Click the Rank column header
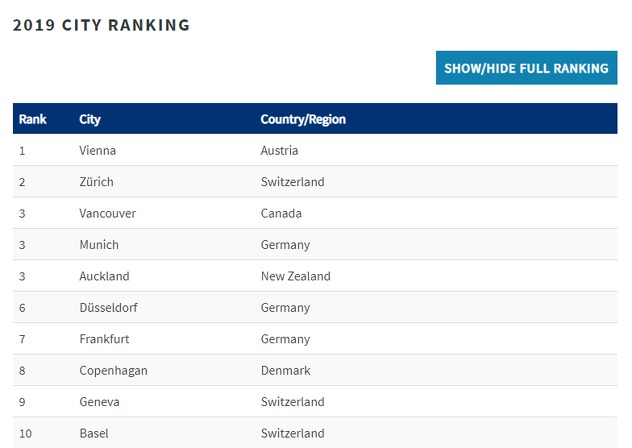 33,119
